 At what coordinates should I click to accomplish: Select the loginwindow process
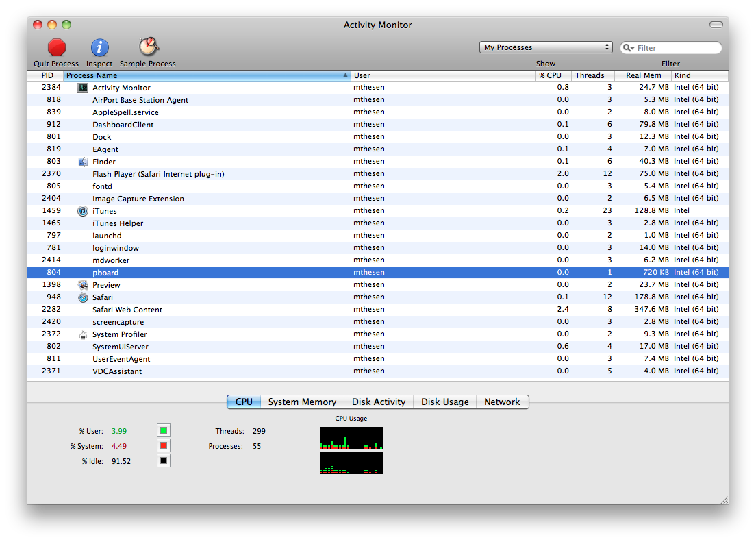378,247
